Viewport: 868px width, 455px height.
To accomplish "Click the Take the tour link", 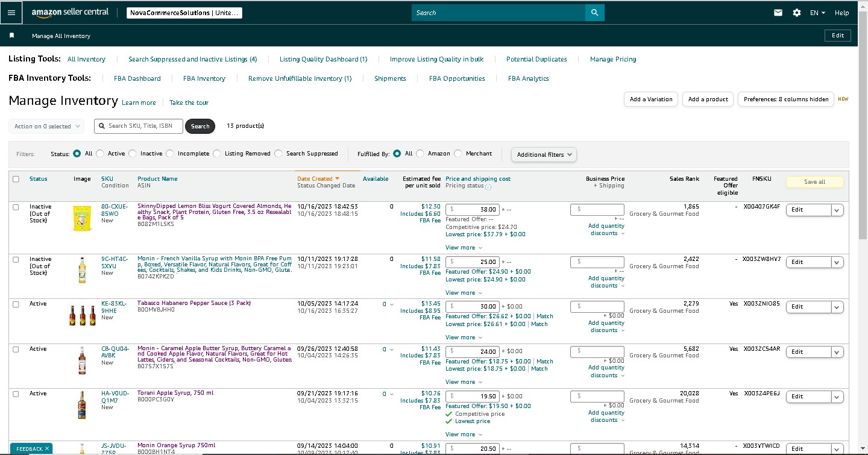I will (x=189, y=102).
